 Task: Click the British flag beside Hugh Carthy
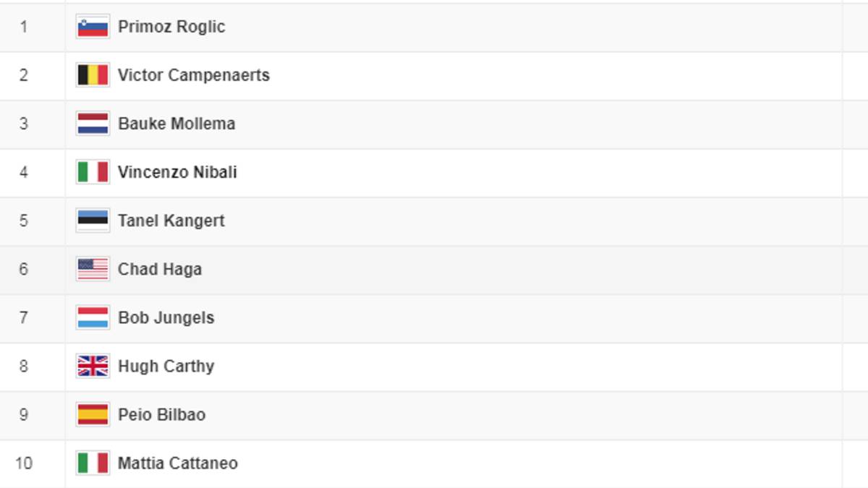(x=93, y=366)
